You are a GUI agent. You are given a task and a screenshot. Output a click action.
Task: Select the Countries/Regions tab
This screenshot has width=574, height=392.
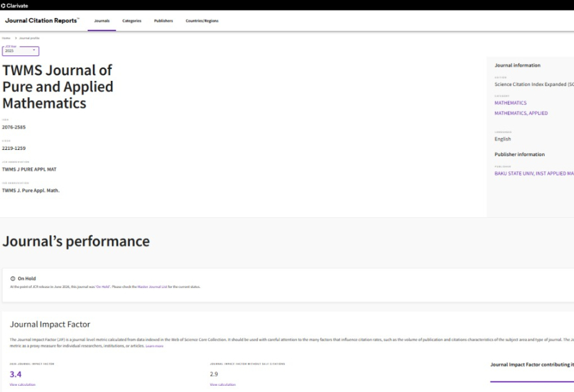click(x=202, y=21)
